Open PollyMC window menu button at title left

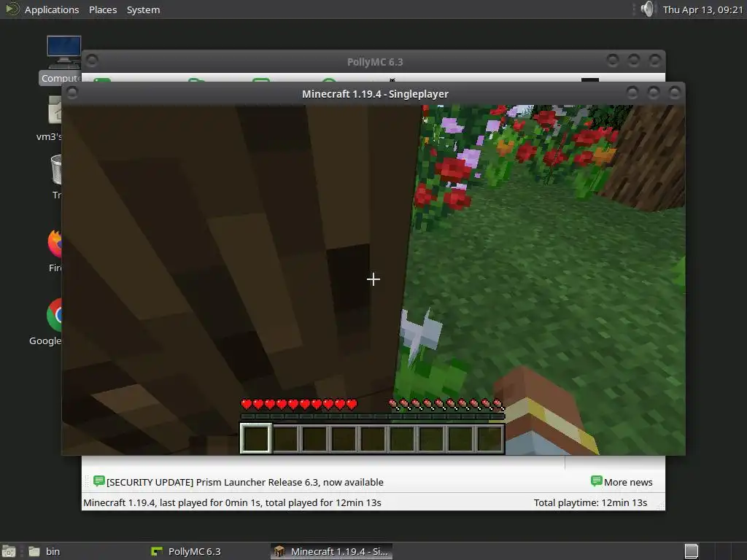(92, 61)
